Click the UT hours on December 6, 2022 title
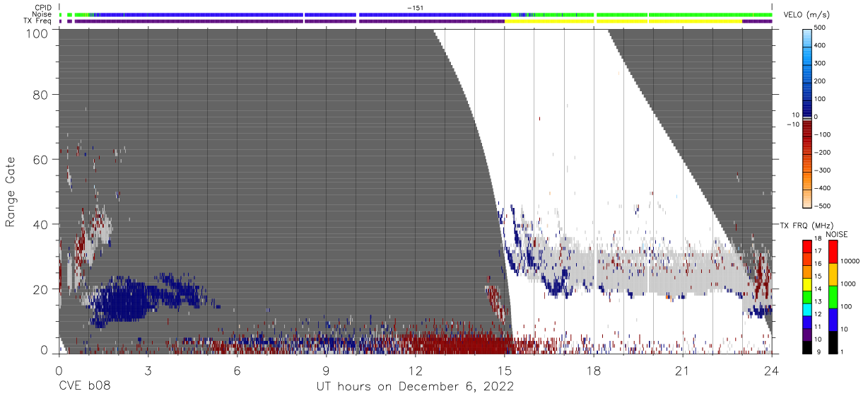This screenshot has height=401, width=868. pyautogui.click(x=414, y=387)
